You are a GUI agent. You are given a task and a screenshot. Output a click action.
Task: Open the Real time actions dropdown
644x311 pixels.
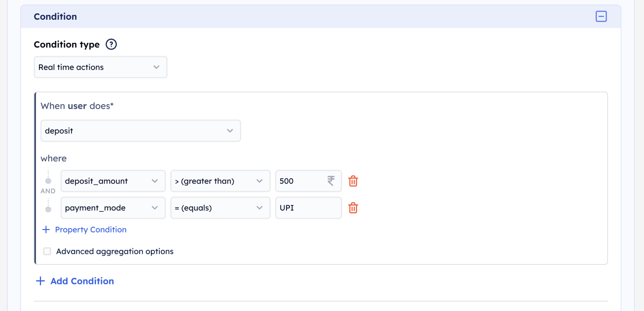(x=101, y=67)
